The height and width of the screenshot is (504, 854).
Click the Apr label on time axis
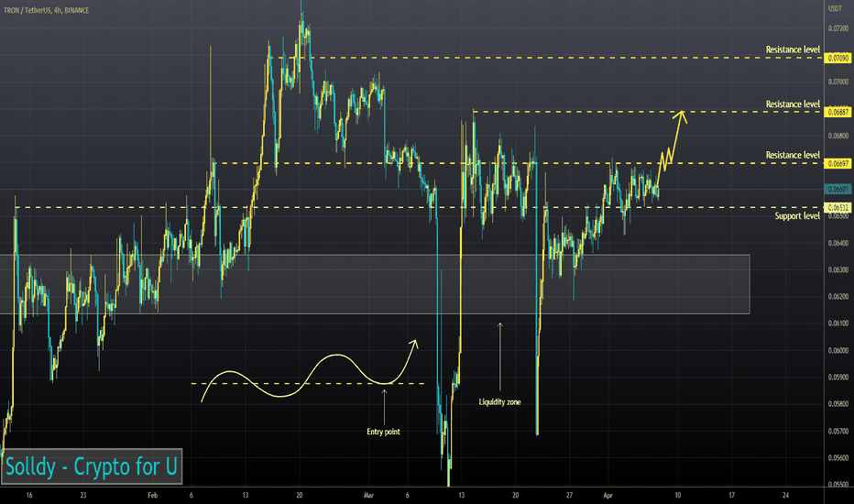click(608, 495)
